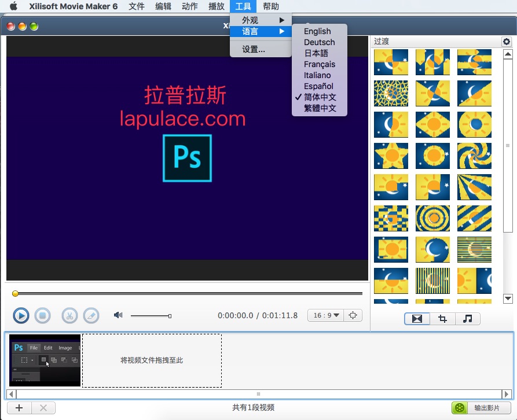Image resolution: width=517 pixels, height=420 pixels.
Task: Play the video preview
Action: point(21,315)
